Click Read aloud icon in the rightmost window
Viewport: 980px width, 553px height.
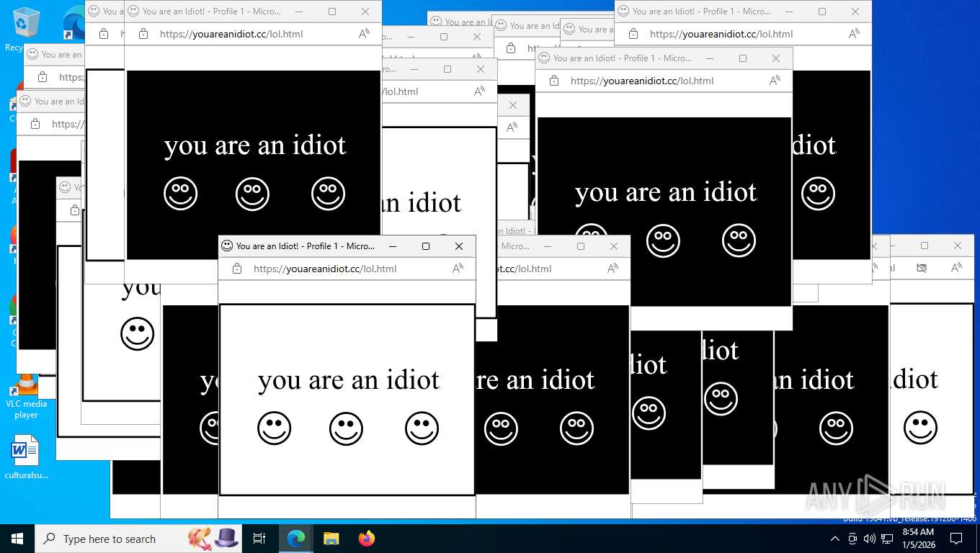coord(956,268)
